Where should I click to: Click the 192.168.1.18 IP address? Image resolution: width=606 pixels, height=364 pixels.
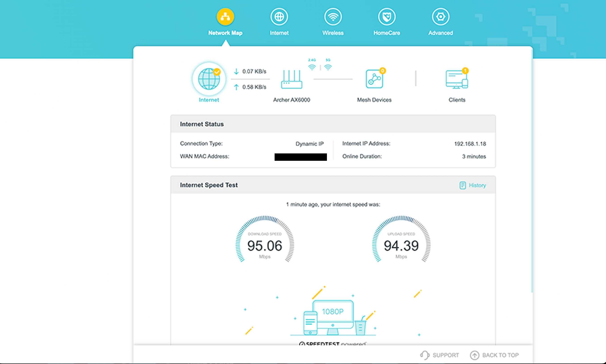(x=470, y=144)
